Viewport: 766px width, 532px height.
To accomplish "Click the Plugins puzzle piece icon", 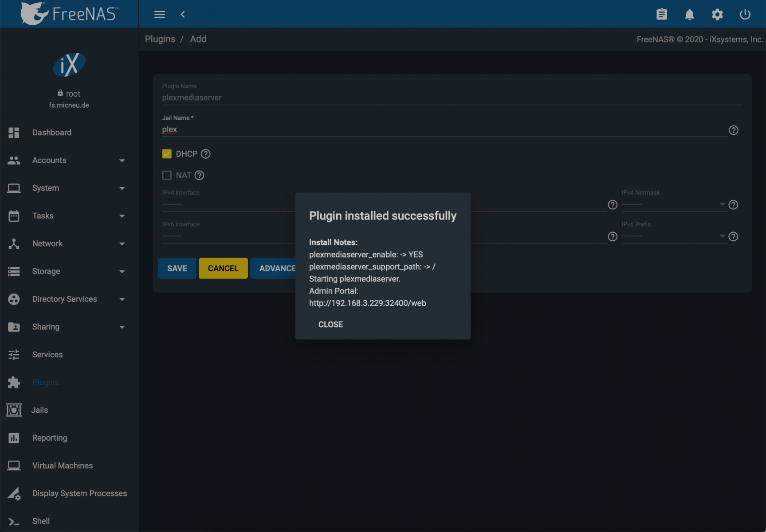I will tap(14, 383).
